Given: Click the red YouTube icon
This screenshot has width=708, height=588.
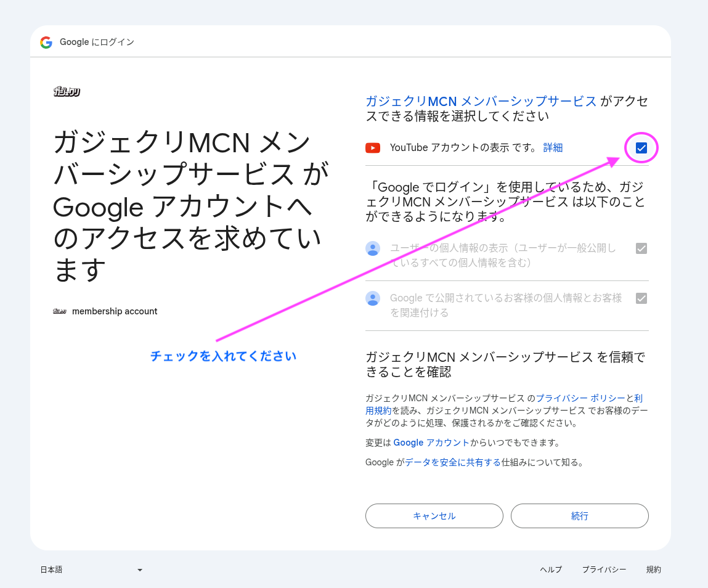Looking at the screenshot, I should [373, 148].
